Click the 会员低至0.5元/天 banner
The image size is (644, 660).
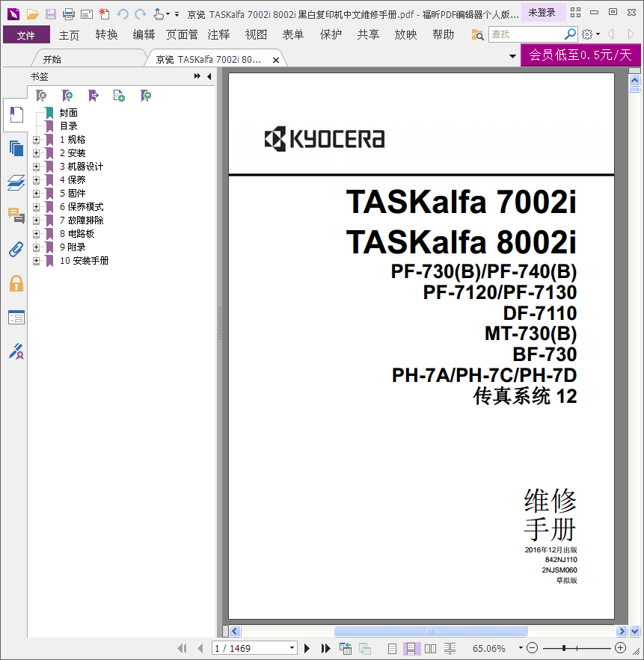pos(580,55)
